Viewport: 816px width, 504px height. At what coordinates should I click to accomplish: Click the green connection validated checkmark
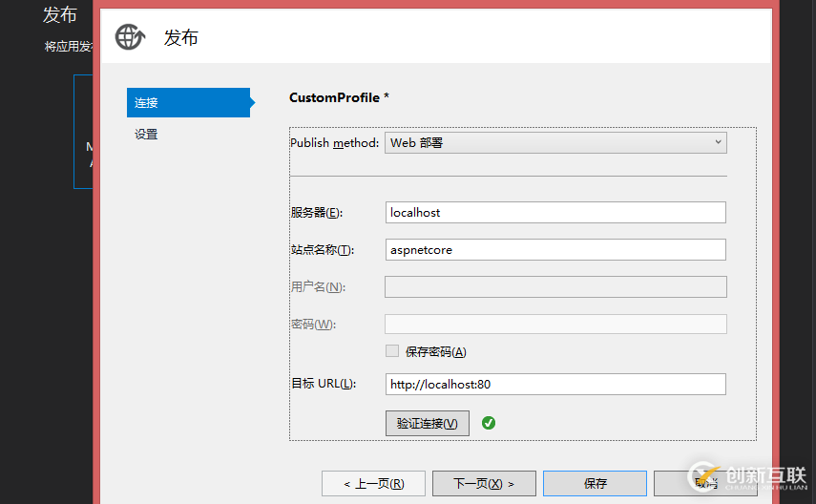(488, 423)
